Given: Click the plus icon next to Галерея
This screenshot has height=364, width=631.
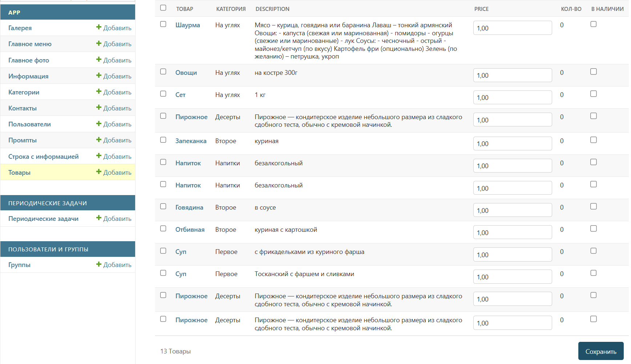Looking at the screenshot, I should pyautogui.click(x=99, y=27).
